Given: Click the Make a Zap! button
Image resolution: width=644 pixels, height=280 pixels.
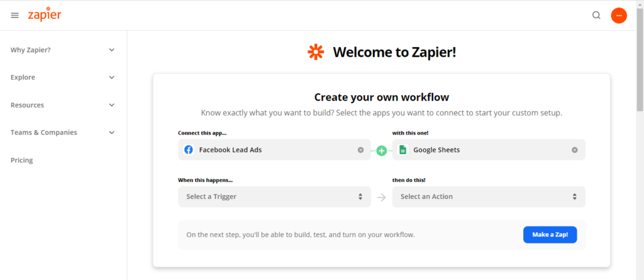Looking at the screenshot, I should (550, 235).
